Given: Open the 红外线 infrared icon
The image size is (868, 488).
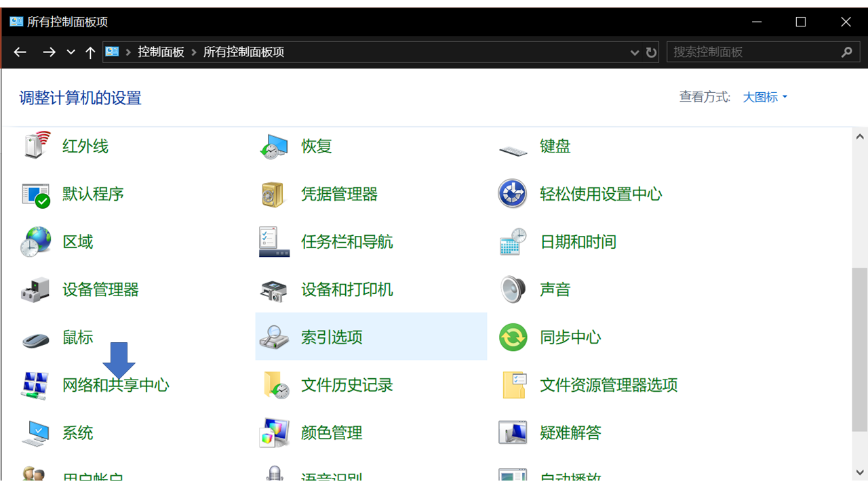Looking at the screenshot, I should (36, 146).
